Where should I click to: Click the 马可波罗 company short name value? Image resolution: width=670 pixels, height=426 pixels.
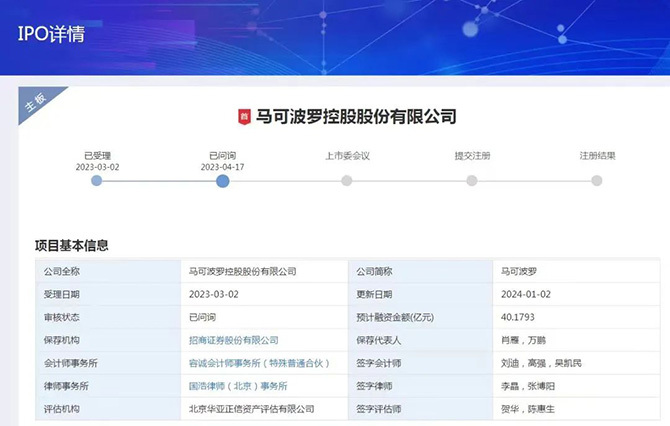tap(519, 271)
